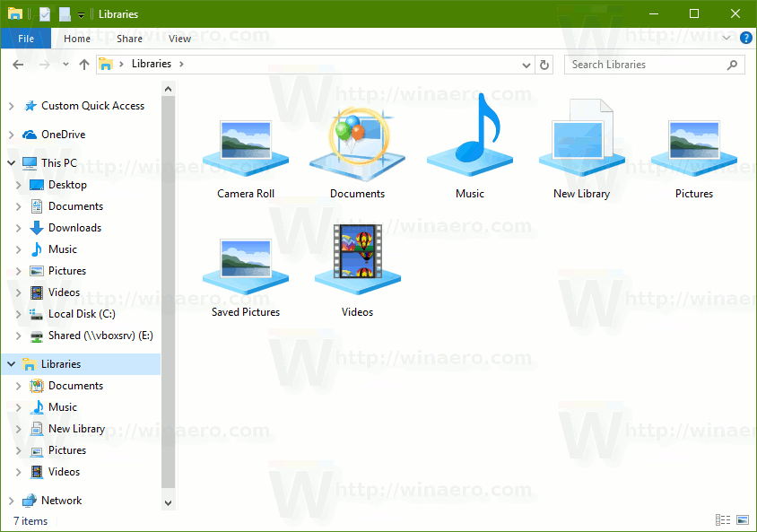Open the Saved Pictures folder
The image size is (757, 532).
[245, 260]
